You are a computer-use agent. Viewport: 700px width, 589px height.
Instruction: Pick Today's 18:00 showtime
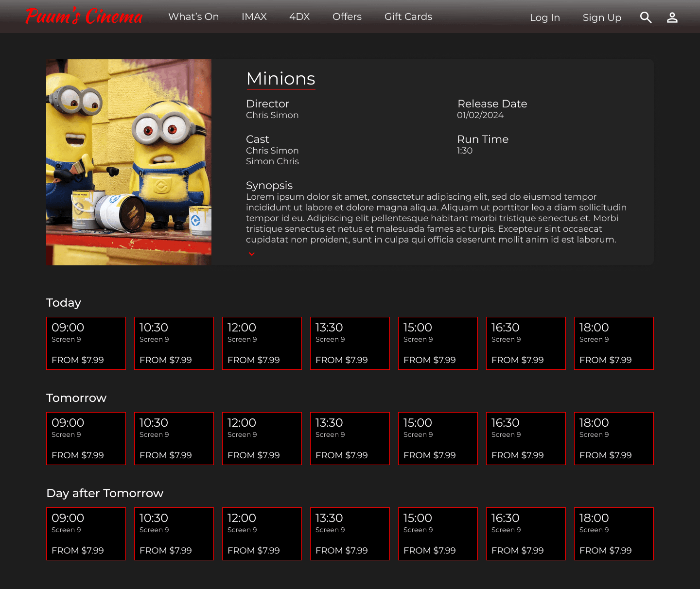(x=614, y=344)
